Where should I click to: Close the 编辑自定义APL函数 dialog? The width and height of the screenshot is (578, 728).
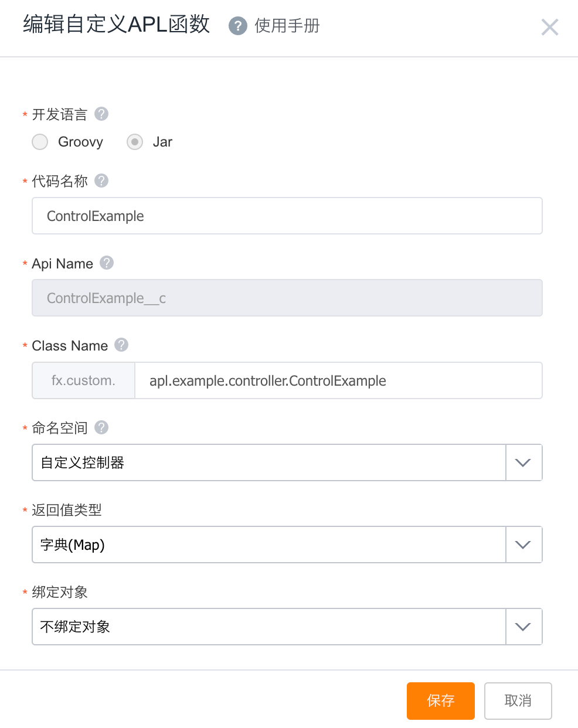[x=549, y=27]
